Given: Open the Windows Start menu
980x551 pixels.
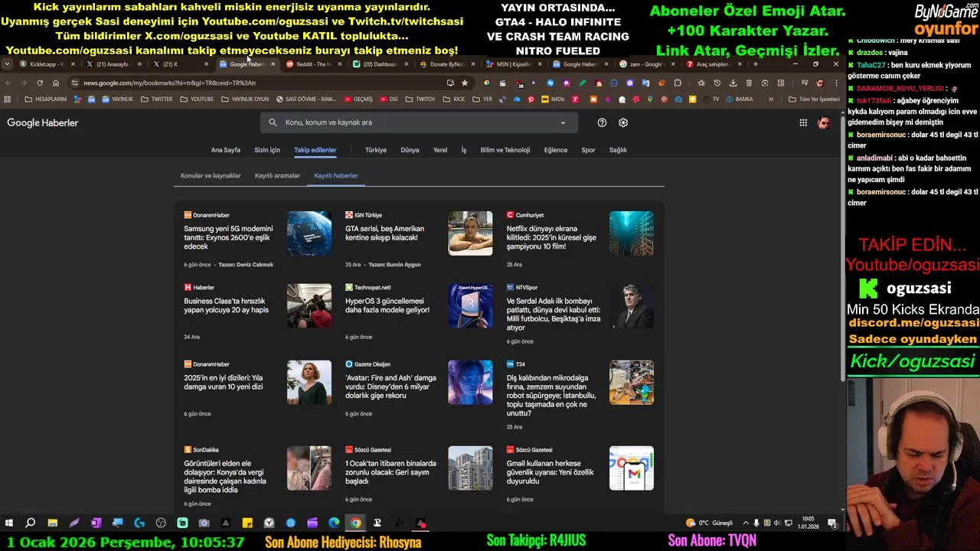Looking at the screenshot, I should (9, 523).
